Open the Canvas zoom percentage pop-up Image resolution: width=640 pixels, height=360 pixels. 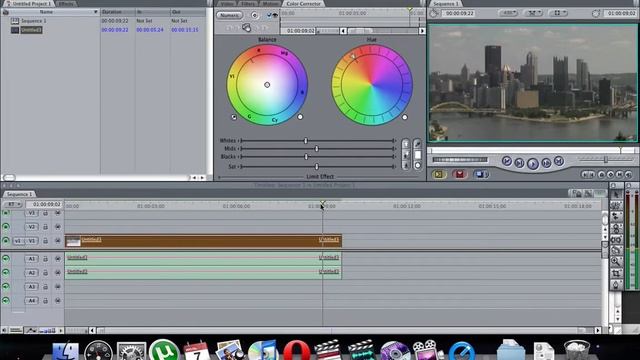tap(508, 13)
